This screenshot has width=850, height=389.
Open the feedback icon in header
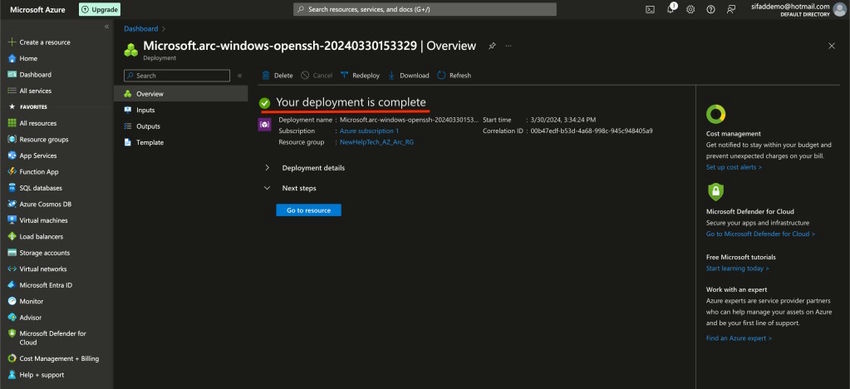click(731, 9)
